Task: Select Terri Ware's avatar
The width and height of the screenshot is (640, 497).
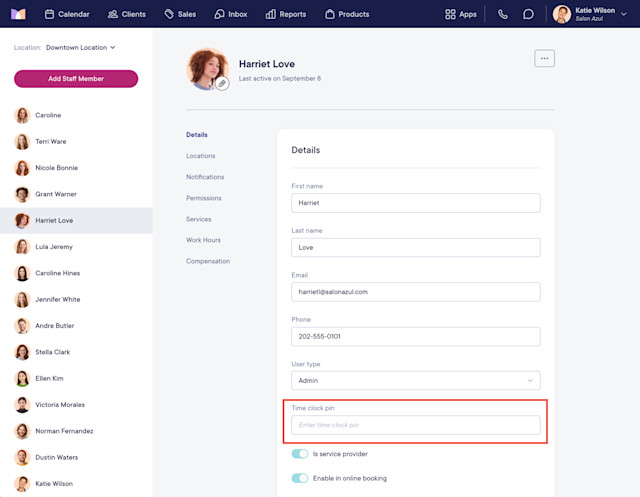Action: (22, 142)
